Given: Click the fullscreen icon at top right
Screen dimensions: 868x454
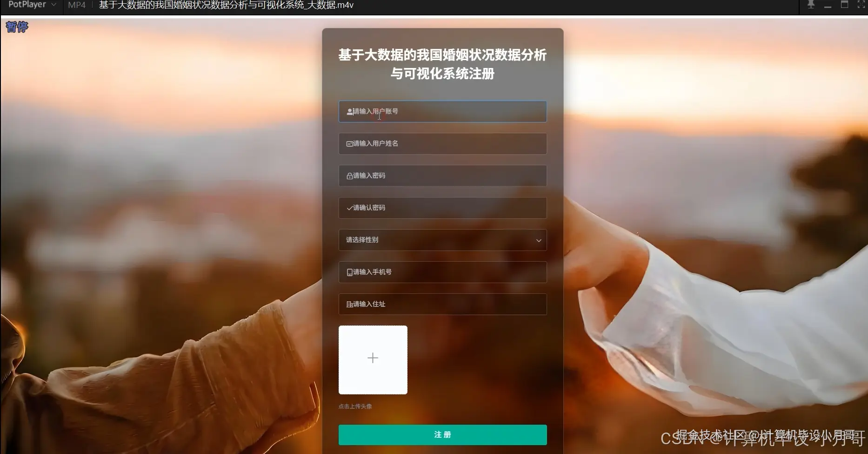Looking at the screenshot, I should tap(861, 5).
